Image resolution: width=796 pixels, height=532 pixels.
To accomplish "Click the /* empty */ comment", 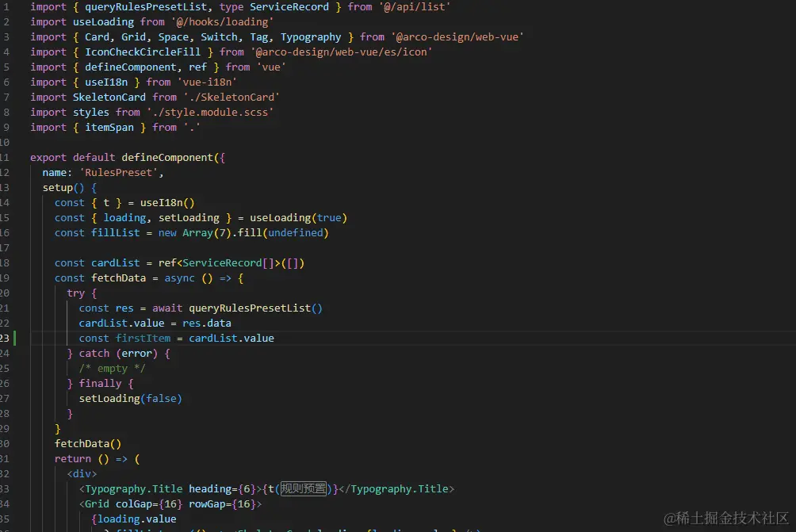I will (113, 369).
